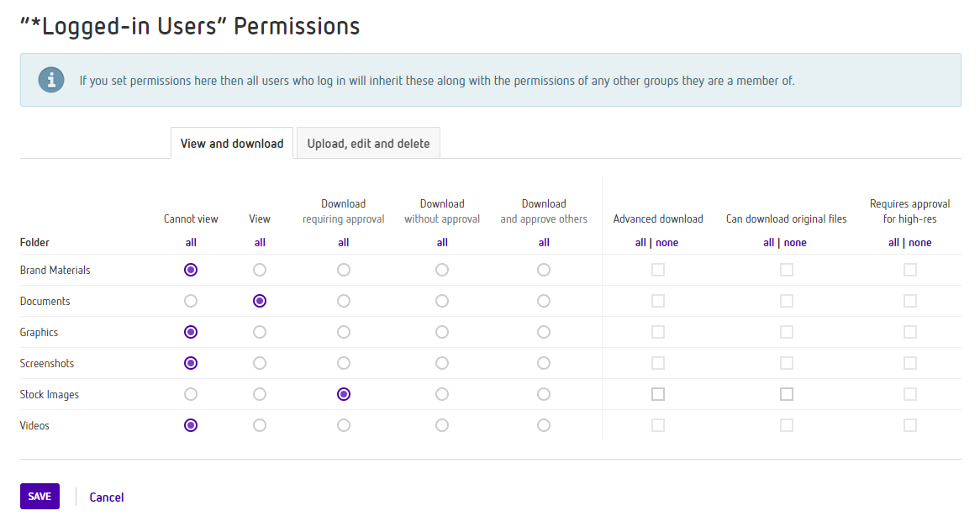Click the SAVE button
The image size is (980, 516).
[40, 496]
